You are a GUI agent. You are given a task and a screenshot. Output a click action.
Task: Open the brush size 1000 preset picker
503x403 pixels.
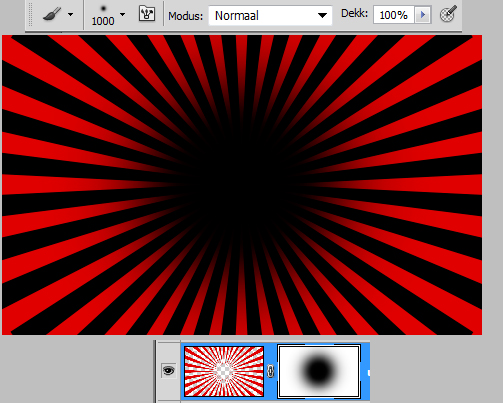(x=122, y=14)
